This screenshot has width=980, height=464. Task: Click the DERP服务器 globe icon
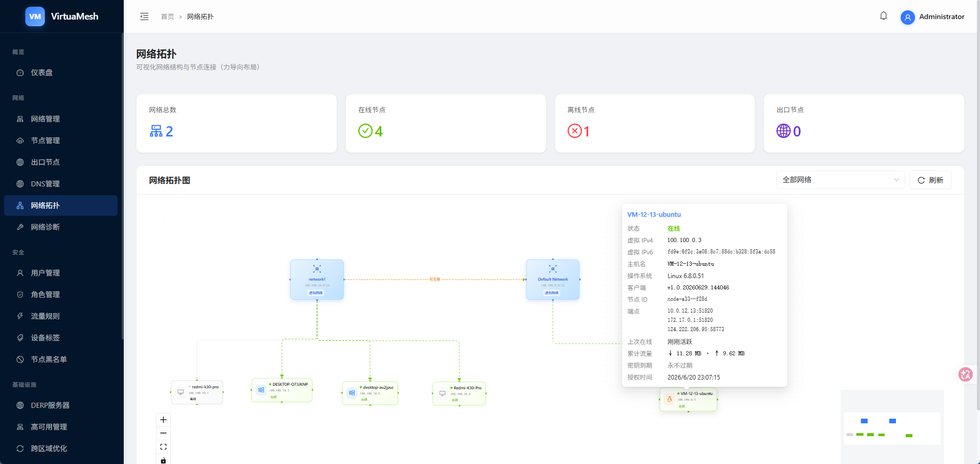pos(20,405)
